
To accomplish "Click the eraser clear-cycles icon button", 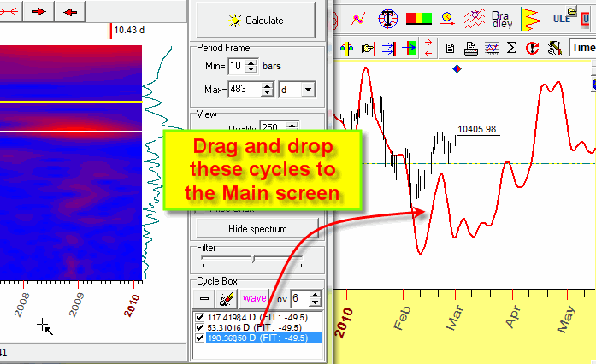I will point(227,299).
